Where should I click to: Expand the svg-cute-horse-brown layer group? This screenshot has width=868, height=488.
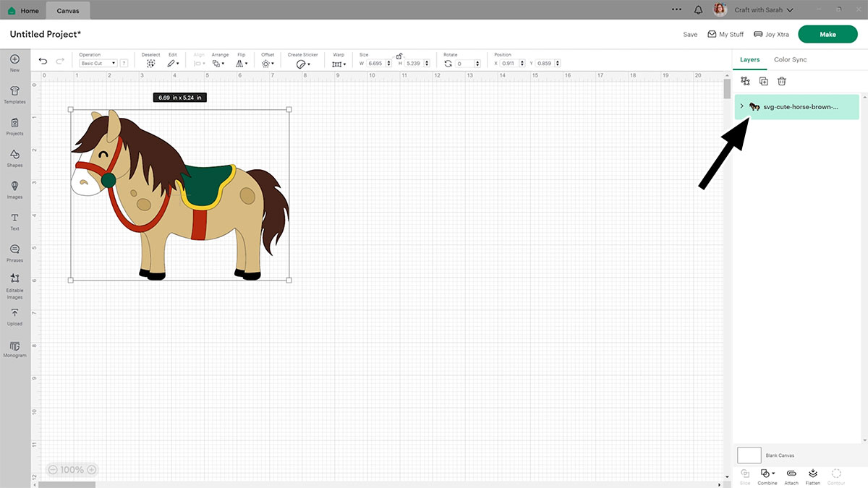741,106
